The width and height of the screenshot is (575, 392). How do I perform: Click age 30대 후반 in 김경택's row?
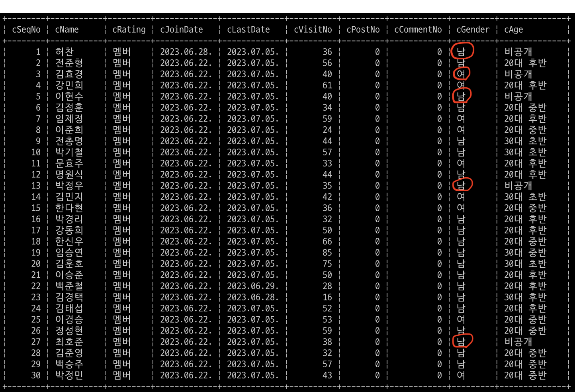(526, 297)
